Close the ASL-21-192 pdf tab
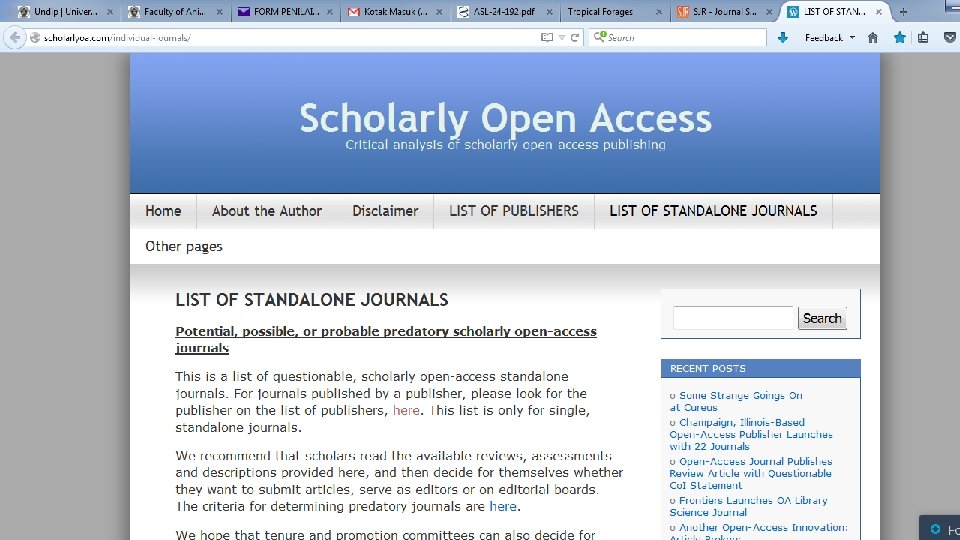 click(x=549, y=12)
